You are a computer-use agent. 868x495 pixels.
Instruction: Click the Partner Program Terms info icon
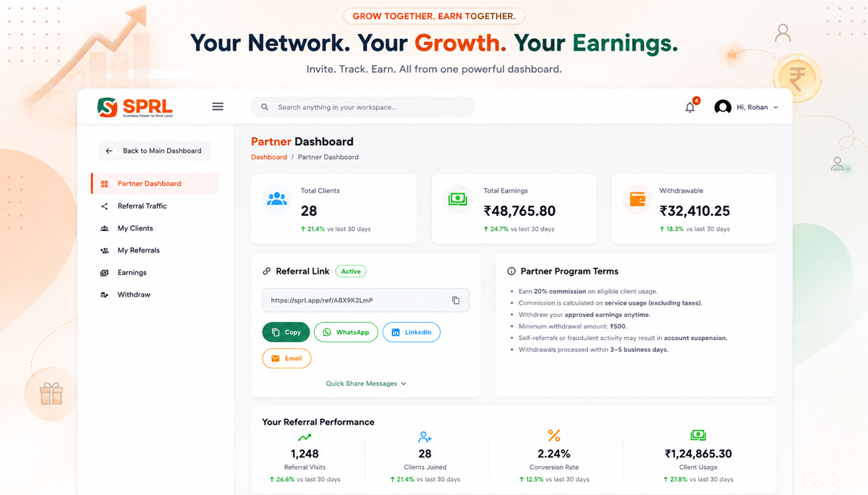(511, 271)
